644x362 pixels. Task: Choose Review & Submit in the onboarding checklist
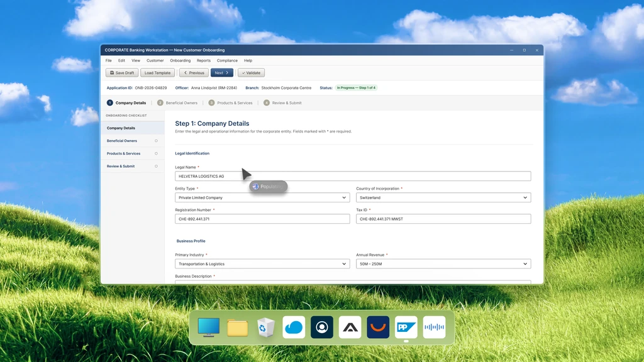point(133,166)
